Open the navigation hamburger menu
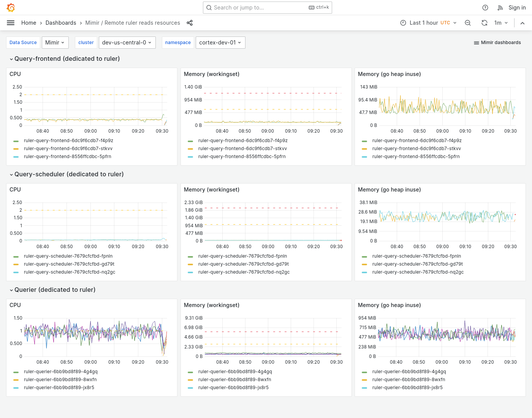Image resolution: width=532 pixels, height=418 pixels. click(x=11, y=23)
